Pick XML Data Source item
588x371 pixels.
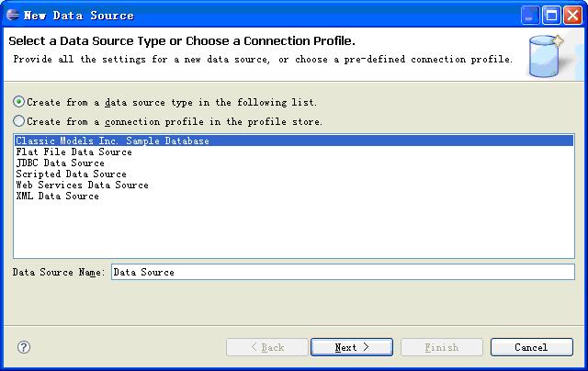click(57, 197)
